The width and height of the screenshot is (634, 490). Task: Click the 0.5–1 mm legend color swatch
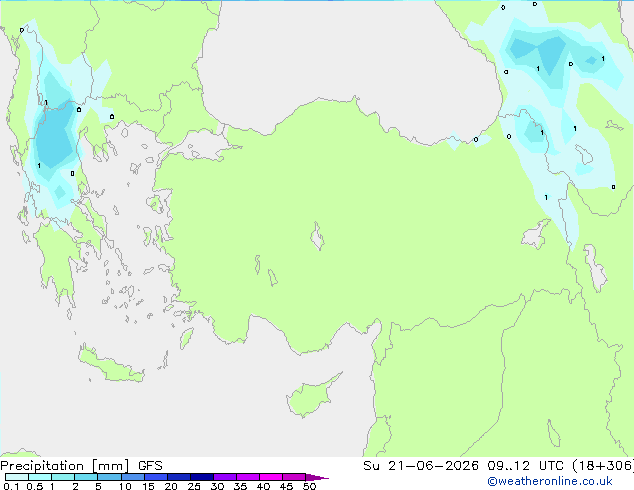(x=40, y=477)
